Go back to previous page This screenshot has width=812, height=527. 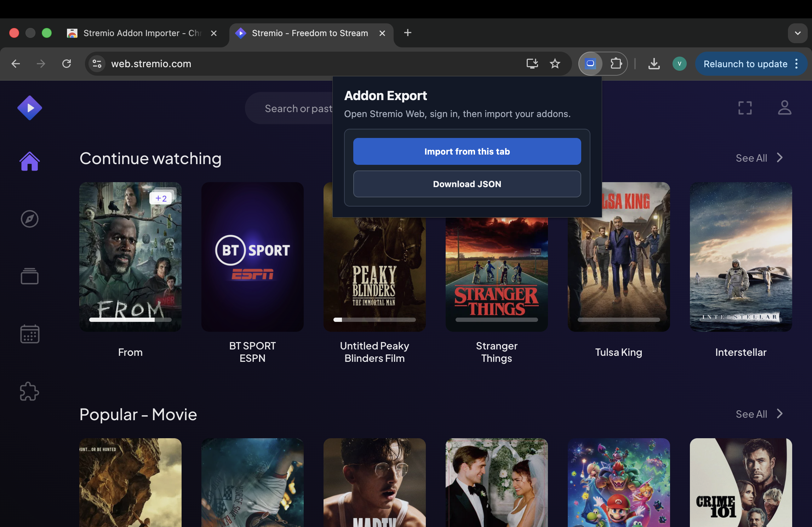16,64
